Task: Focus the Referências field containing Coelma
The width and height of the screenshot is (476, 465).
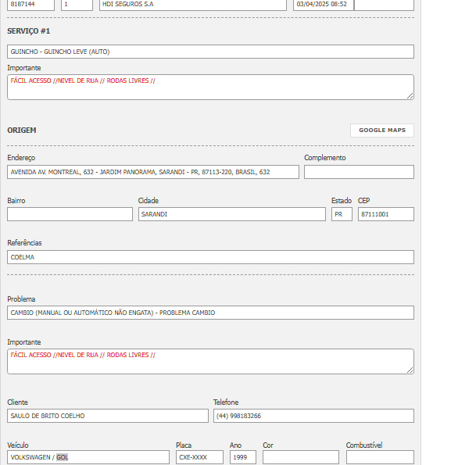Action: click(x=210, y=257)
